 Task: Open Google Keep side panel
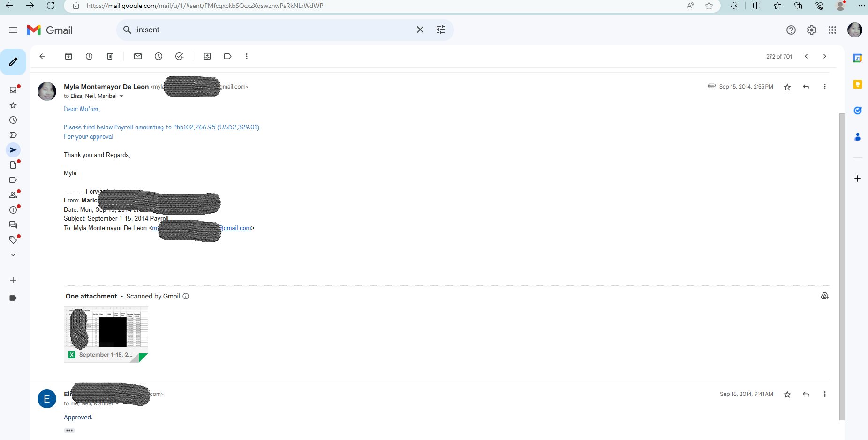[858, 85]
